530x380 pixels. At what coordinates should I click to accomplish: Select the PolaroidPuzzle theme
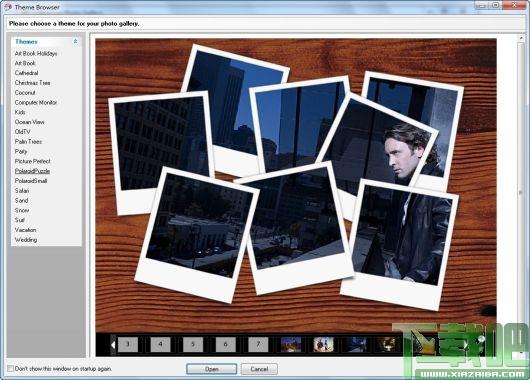coord(32,171)
